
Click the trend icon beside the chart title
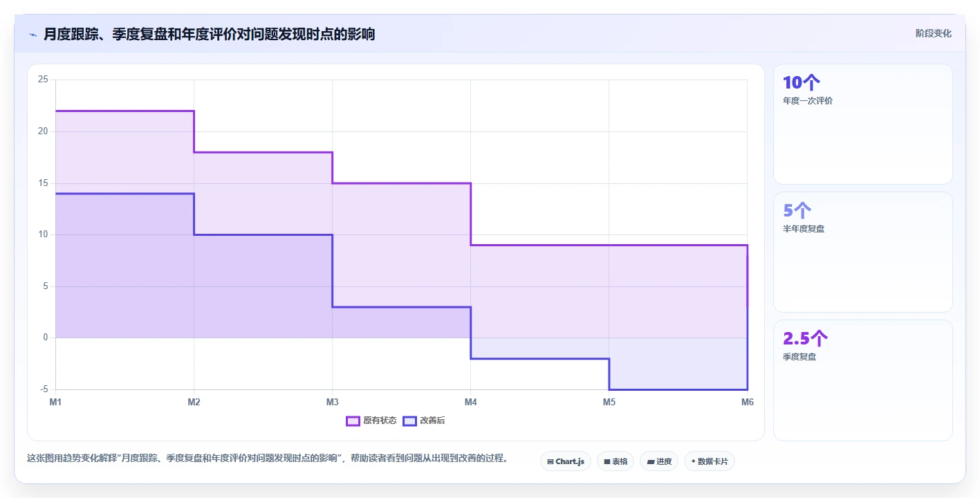pos(33,35)
